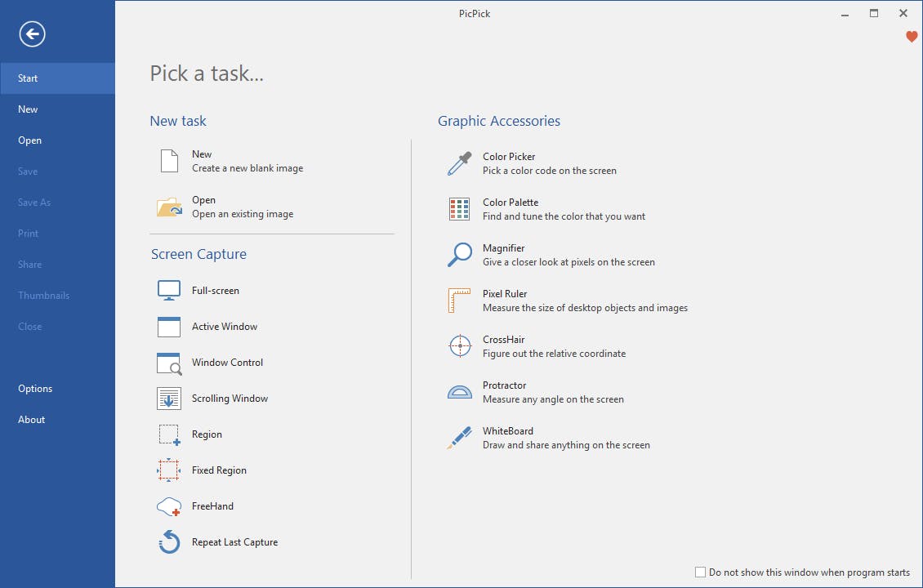This screenshot has width=923, height=588.
Task: Click the Fixed Region capture icon
Action: point(169,470)
